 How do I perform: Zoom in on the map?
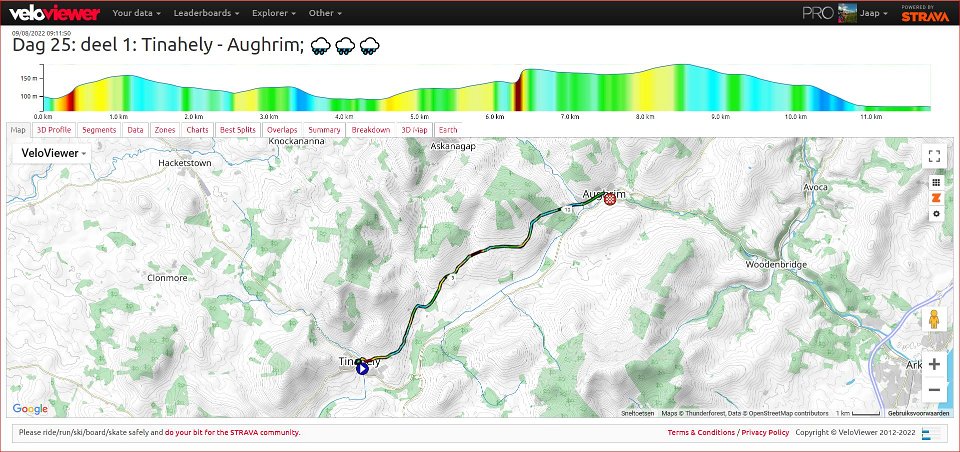pyautogui.click(x=934, y=364)
